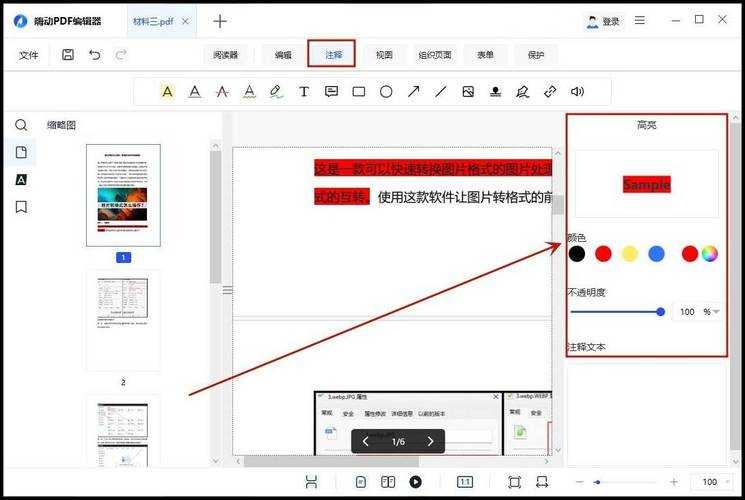Open the bookmarks panel icon
Screen dimensions: 745x500
tap(21, 207)
